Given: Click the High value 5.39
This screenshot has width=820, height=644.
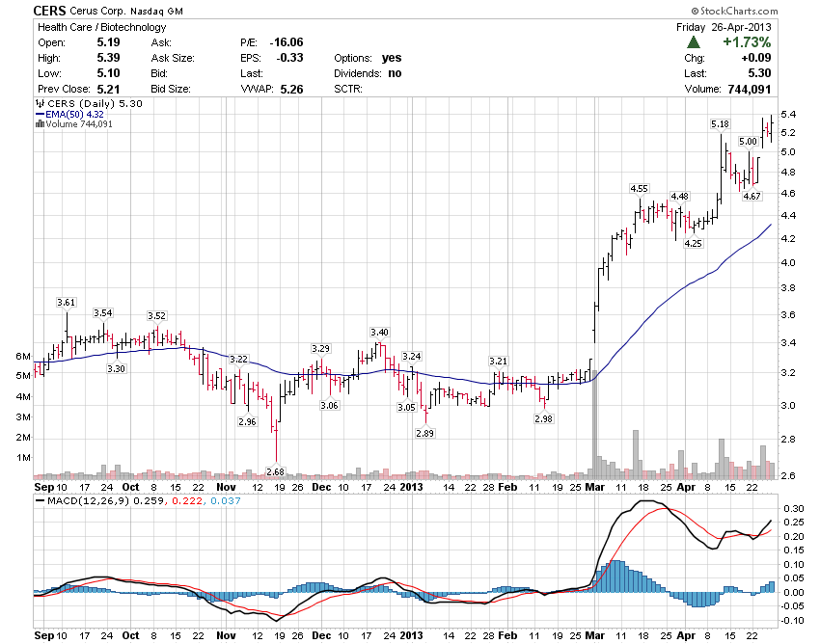Looking at the screenshot, I should point(108,58).
